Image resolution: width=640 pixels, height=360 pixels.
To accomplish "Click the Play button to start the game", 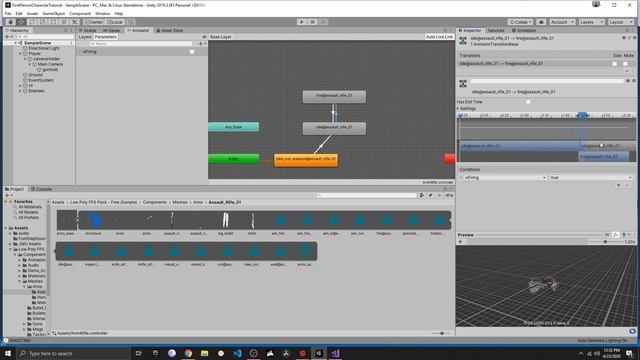I will [302, 22].
